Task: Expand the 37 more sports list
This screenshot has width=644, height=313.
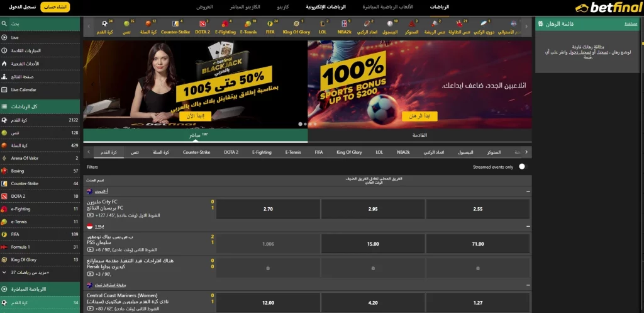Action: click(x=40, y=272)
